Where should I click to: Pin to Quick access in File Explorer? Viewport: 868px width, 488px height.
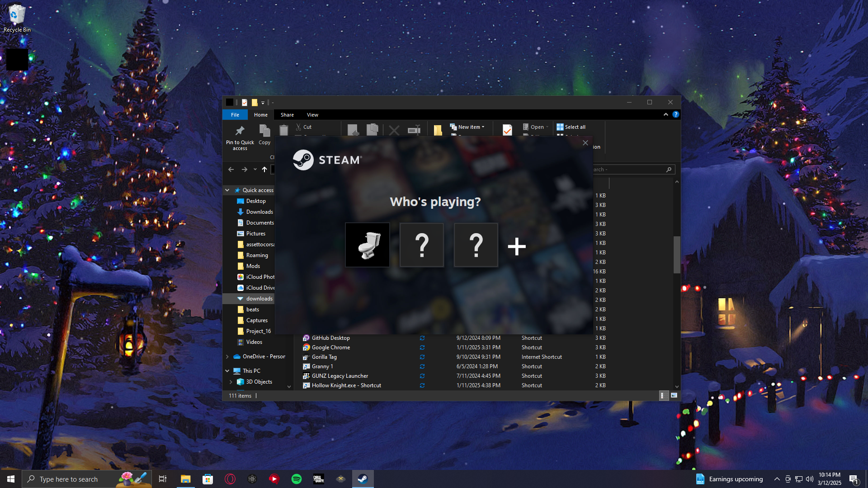[240, 138]
